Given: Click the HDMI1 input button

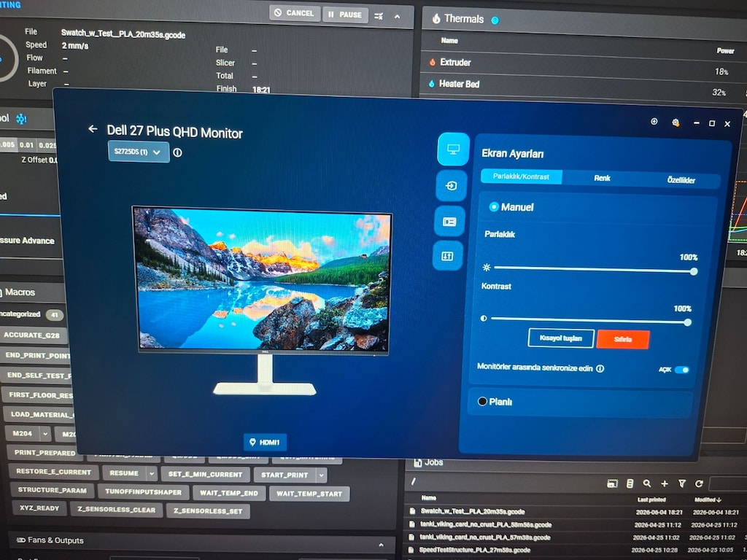Looking at the screenshot, I should 265,442.
